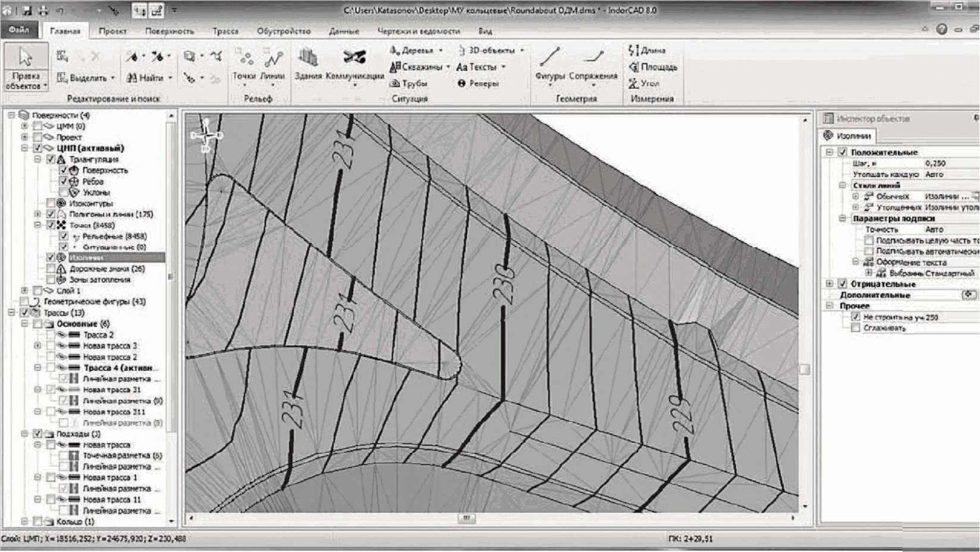Select the Точки relief tool

point(244,64)
